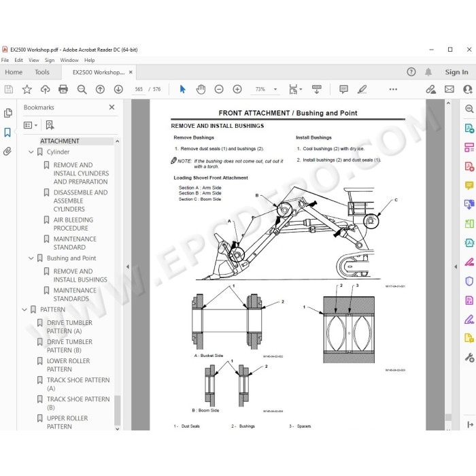The image size is (476, 476).
Task: Open the Fill & Sign pen tool
Action: 469,320
